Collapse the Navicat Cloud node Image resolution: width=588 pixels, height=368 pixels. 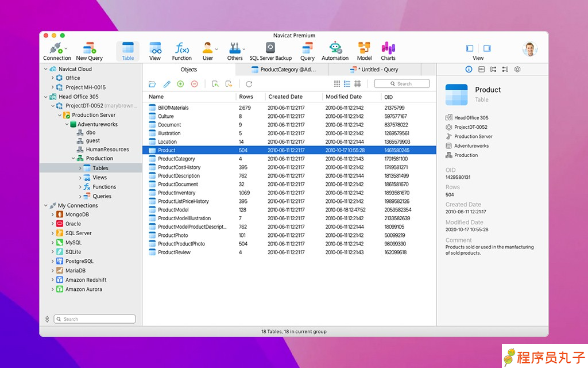pos(46,69)
